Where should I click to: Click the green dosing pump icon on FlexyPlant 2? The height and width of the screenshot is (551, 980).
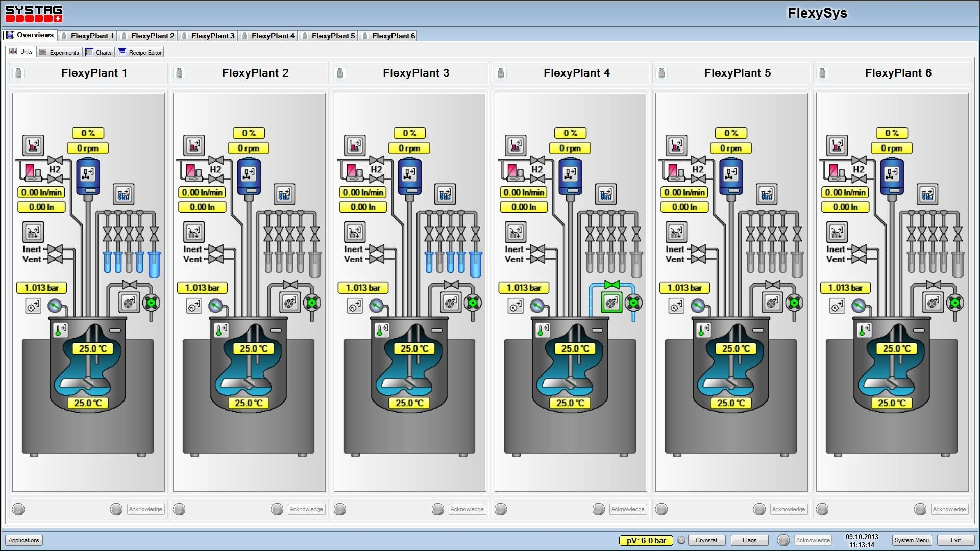(311, 304)
